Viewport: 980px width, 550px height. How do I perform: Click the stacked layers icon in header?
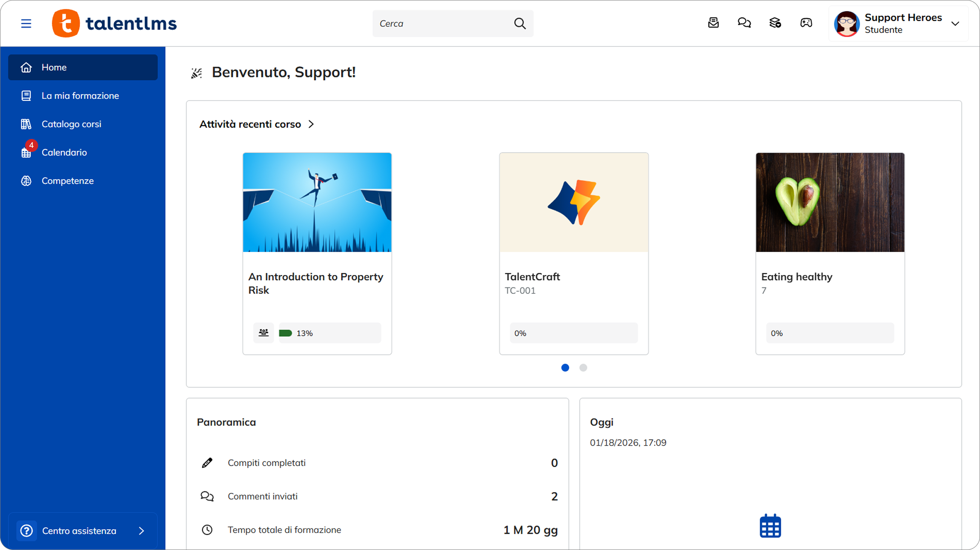[x=775, y=23]
